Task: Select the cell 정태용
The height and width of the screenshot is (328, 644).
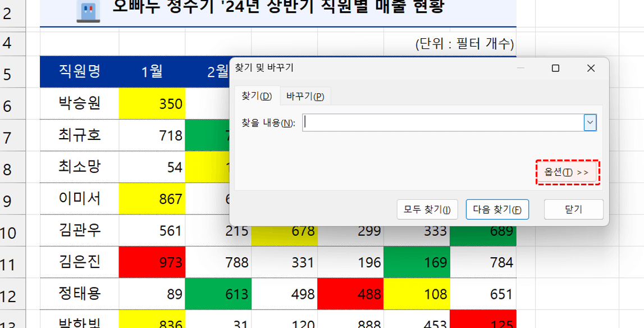Action: tap(79, 294)
